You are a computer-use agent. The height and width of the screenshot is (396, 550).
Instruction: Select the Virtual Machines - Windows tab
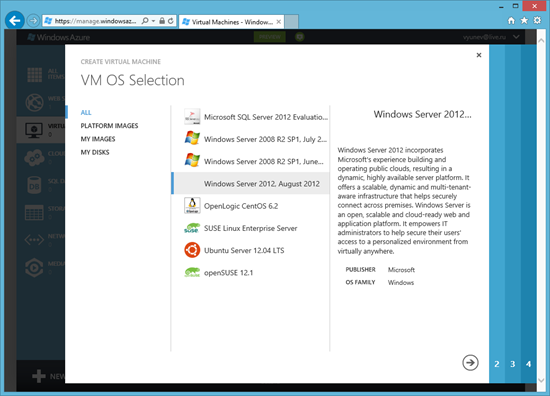232,22
